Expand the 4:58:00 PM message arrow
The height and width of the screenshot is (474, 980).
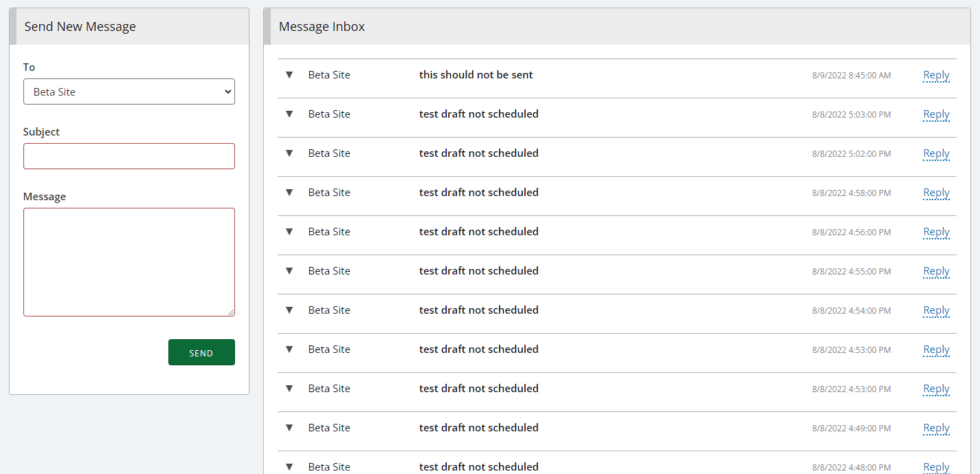(289, 193)
